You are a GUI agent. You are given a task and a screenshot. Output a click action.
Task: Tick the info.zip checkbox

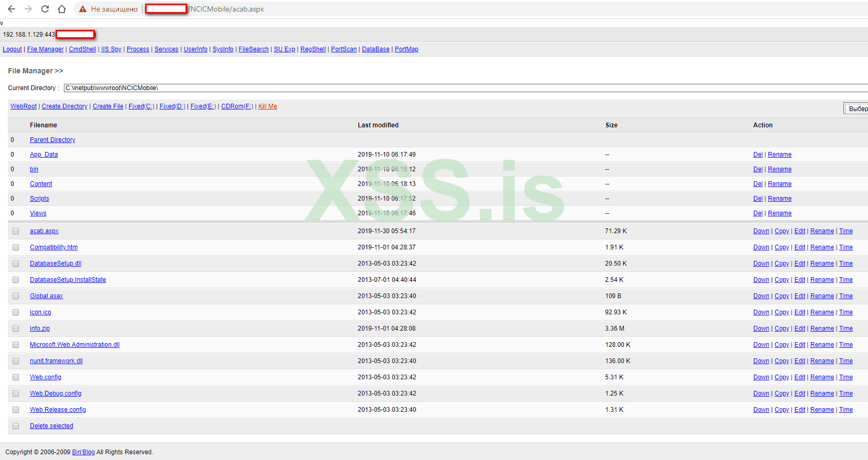tap(16, 328)
